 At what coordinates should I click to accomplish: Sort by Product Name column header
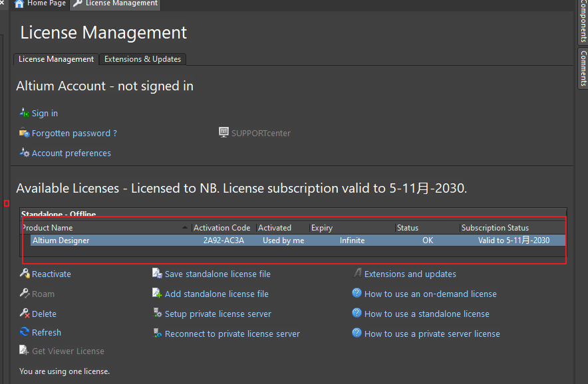(x=106, y=228)
